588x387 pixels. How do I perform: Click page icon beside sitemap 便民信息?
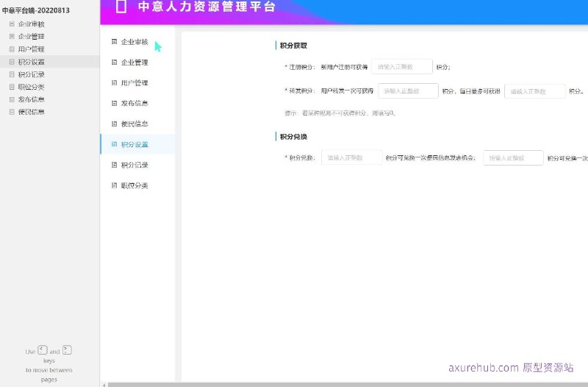coord(12,112)
